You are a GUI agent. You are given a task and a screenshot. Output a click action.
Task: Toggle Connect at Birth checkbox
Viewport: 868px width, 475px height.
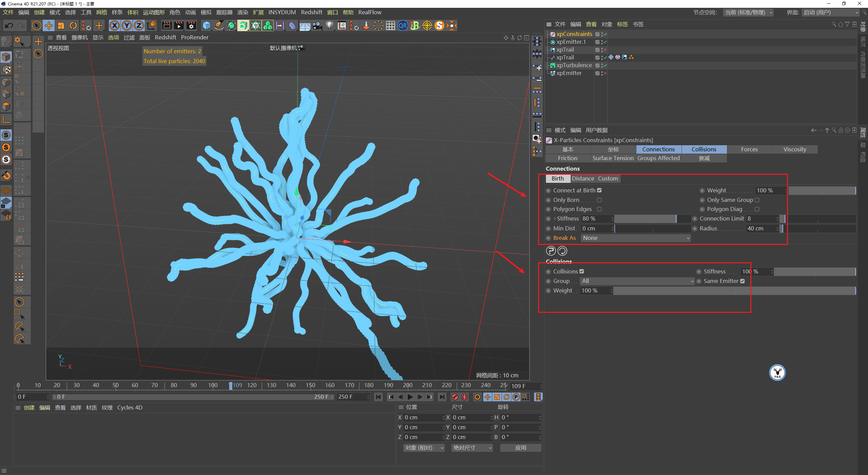[x=599, y=190]
